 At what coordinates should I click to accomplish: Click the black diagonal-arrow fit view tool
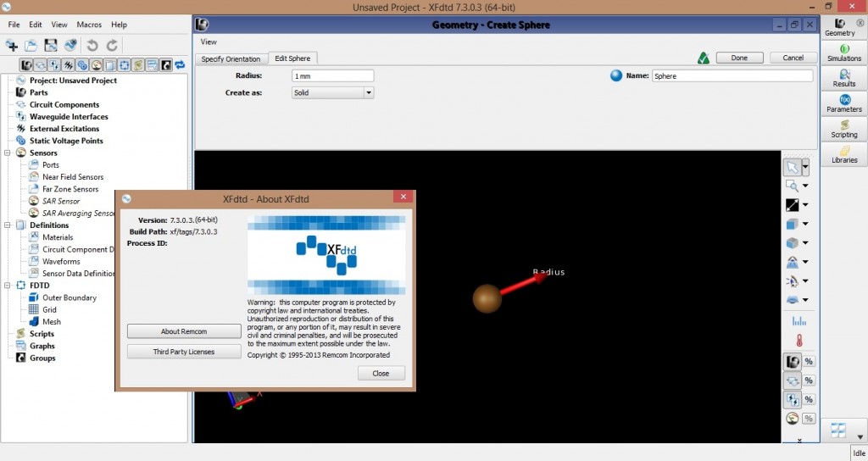tap(793, 205)
